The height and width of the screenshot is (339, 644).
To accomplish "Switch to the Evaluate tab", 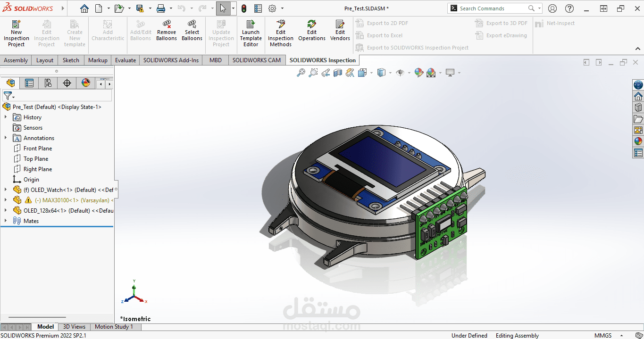I will point(125,60).
